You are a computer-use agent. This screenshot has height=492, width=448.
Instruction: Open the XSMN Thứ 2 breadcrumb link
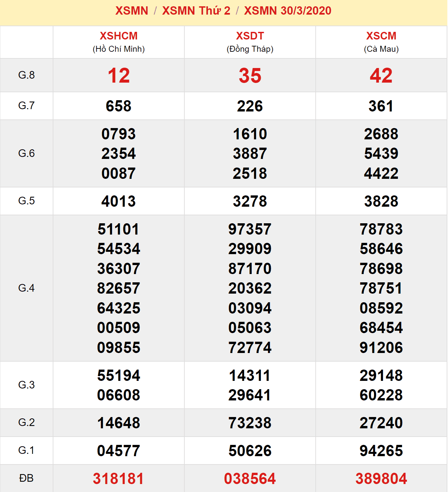pos(196,11)
